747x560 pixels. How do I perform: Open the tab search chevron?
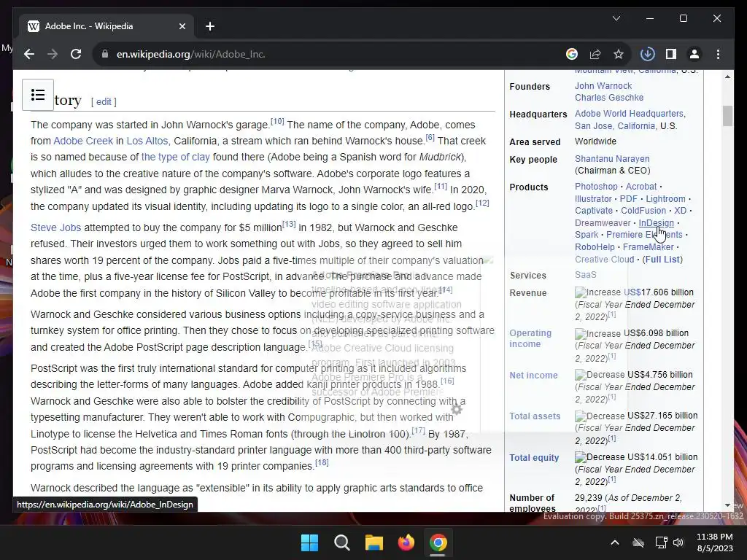tap(616, 18)
